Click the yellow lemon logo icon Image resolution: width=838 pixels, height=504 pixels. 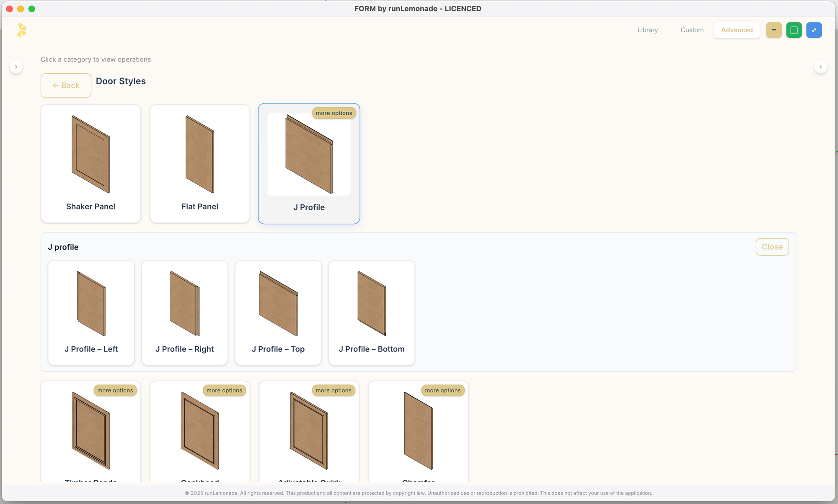tap(22, 30)
